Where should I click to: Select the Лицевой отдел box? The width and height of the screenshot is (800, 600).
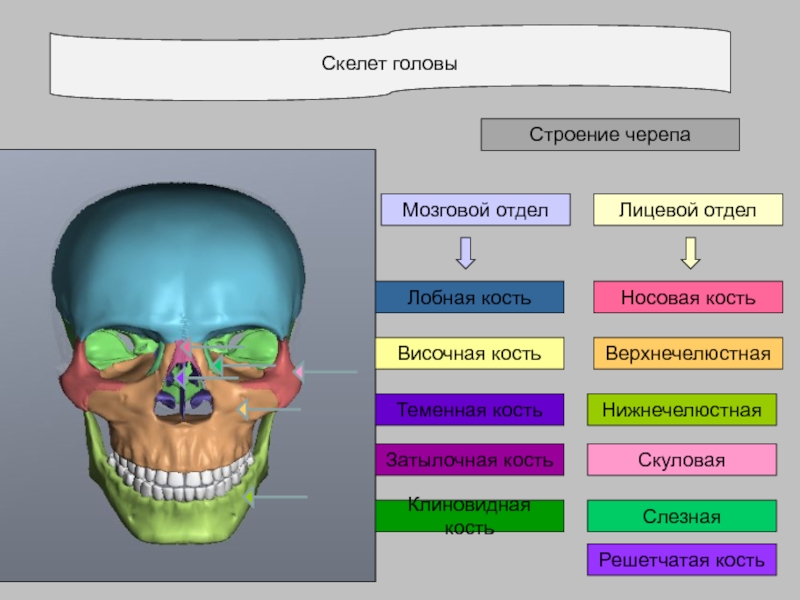688,210
